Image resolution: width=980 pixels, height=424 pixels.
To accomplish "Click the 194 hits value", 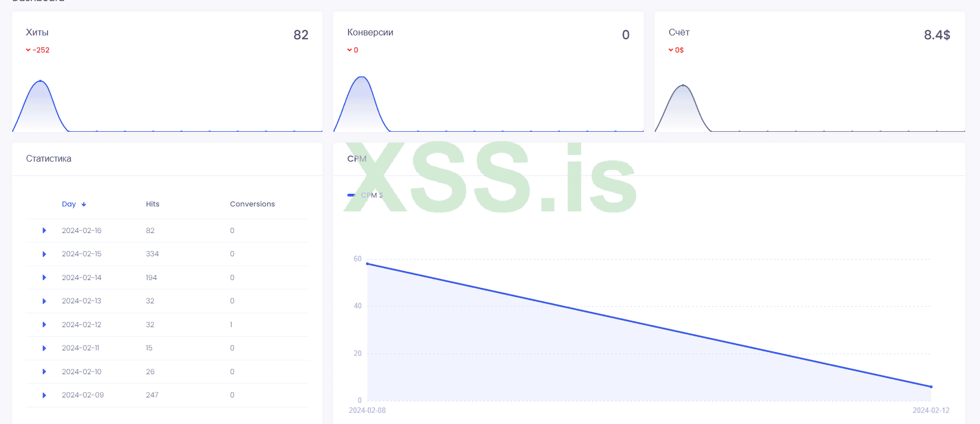I will click(152, 277).
